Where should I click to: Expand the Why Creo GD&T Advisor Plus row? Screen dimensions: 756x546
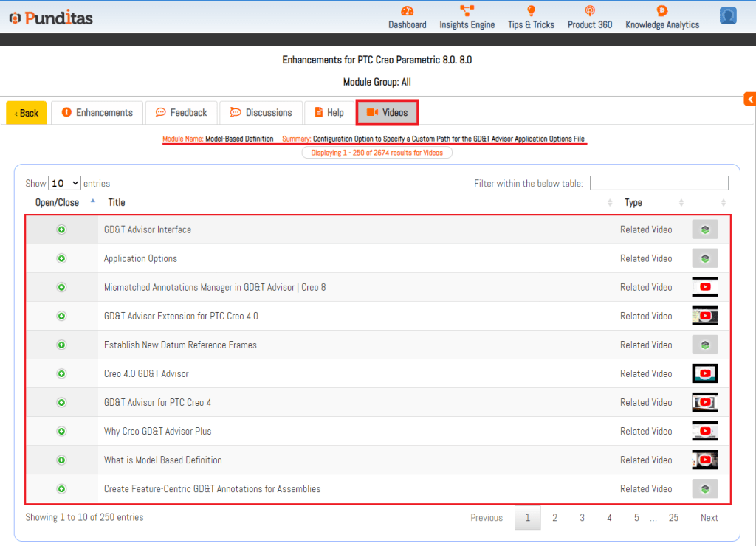tap(62, 431)
